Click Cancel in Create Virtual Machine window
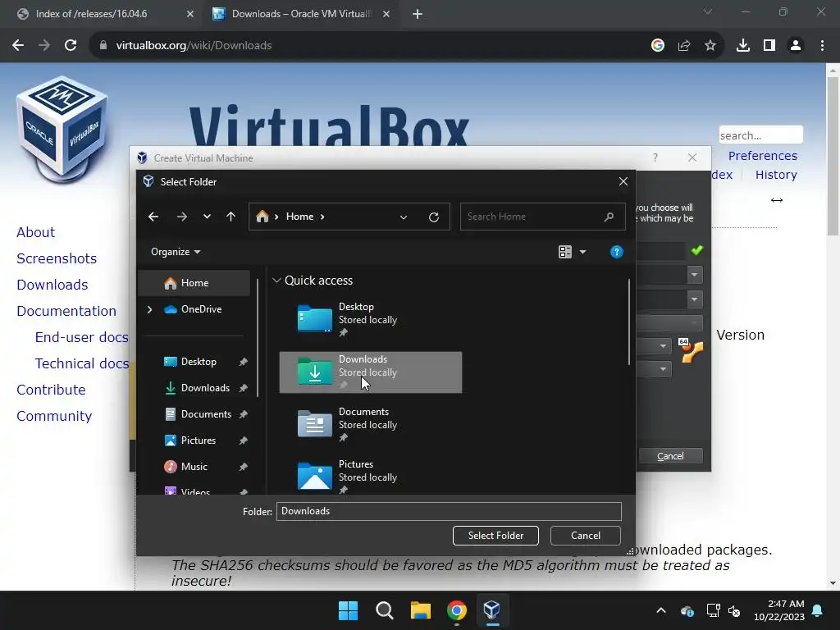 tap(671, 456)
